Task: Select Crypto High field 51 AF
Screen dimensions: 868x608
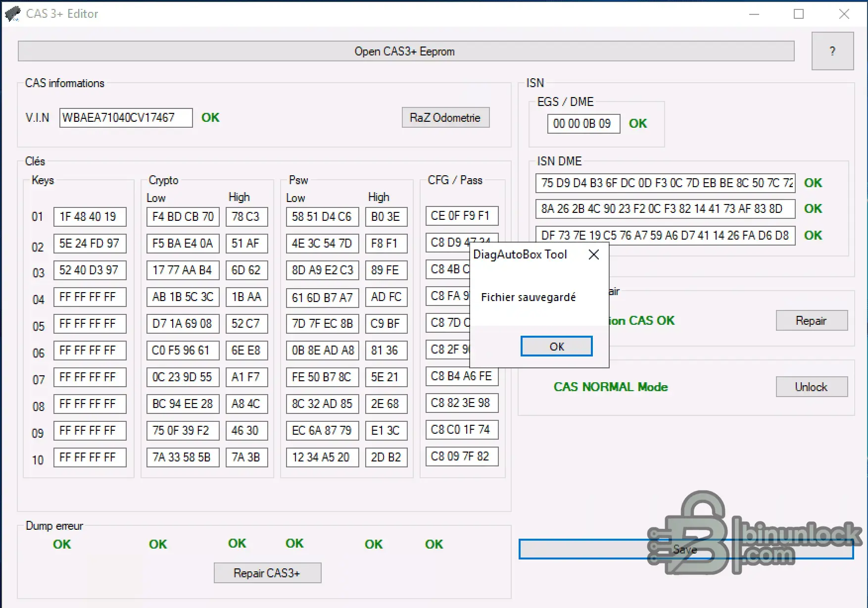Action: coord(246,244)
